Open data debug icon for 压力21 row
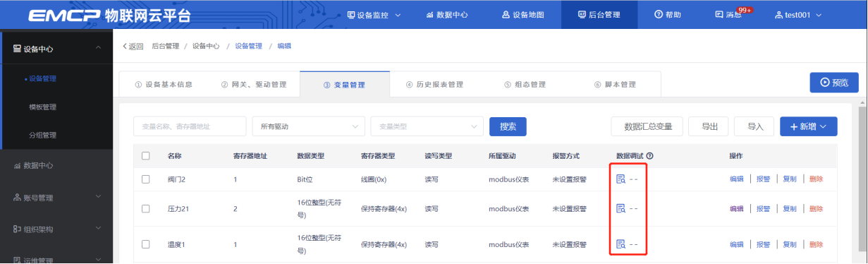The height and width of the screenshot is (264, 868). 621,208
